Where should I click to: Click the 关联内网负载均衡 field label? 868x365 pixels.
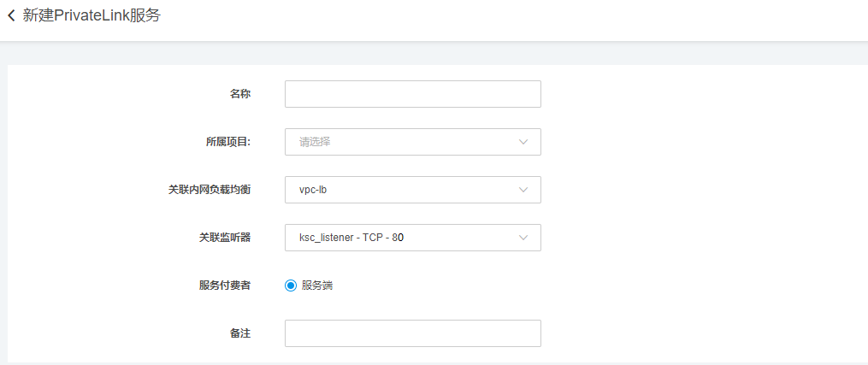pyautogui.click(x=209, y=190)
